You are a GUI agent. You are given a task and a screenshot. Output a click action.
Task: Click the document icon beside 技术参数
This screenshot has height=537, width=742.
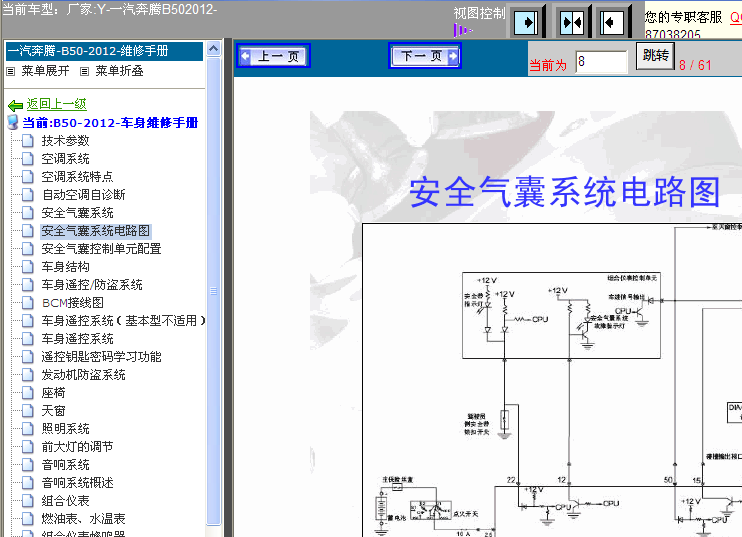point(28,141)
